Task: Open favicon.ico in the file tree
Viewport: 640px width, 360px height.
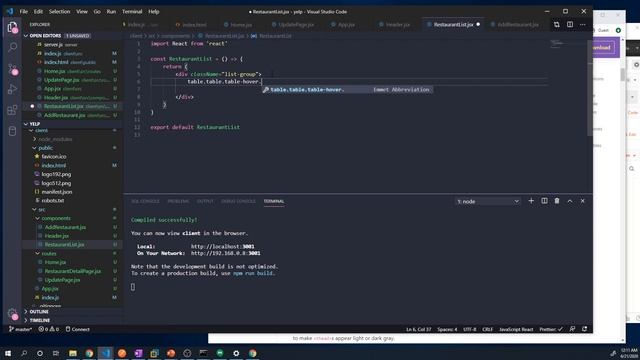Action: pyautogui.click(x=53, y=156)
